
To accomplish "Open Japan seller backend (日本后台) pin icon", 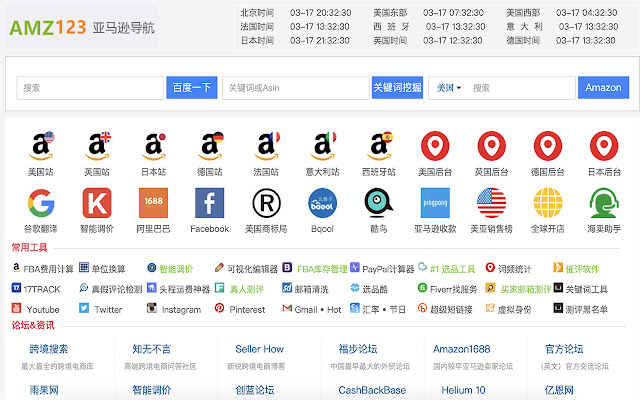I will coord(604,146).
